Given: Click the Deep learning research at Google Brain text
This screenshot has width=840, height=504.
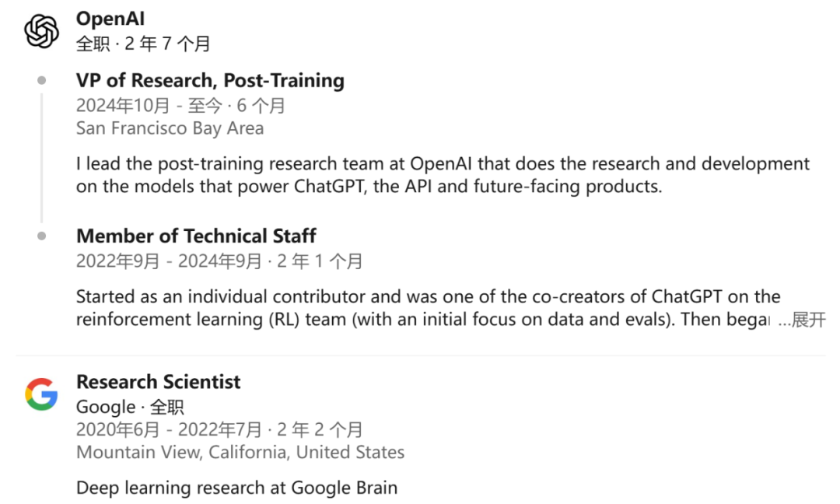Looking at the screenshot, I should point(236,488).
